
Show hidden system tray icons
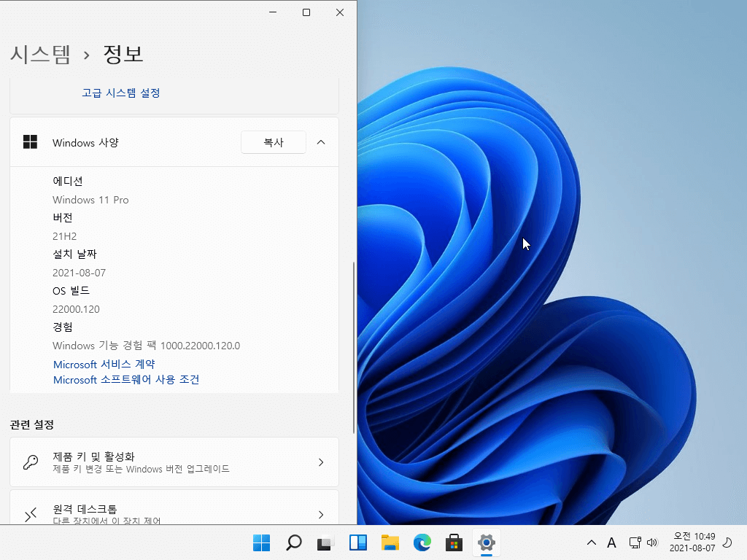(x=591, y=542)
